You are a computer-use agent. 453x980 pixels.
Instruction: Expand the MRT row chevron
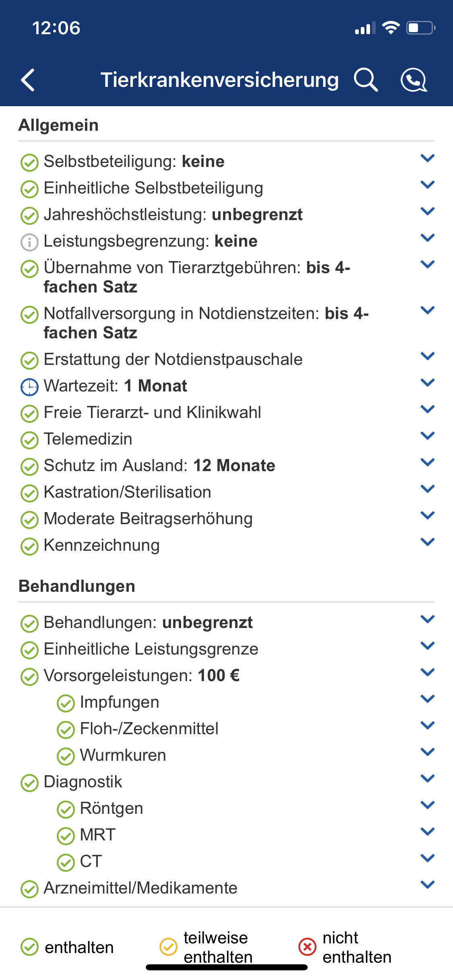click(427, 832)
